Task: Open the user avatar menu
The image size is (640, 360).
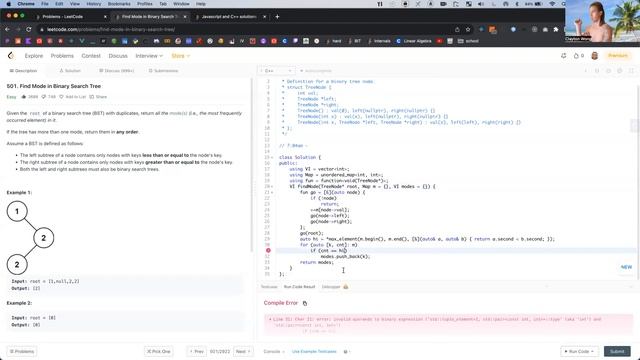Action: coord(595,56)
